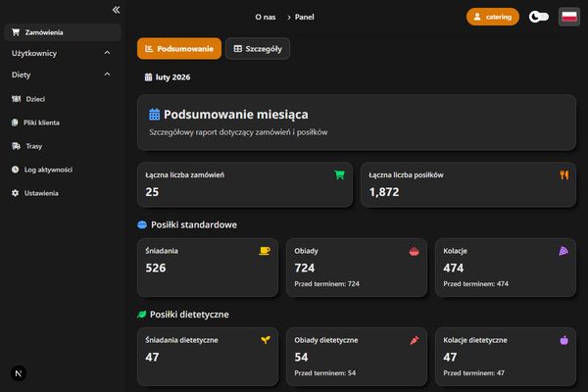
Task: Collapse the sidebar with double-chevron icon
Action: (116, 9)
